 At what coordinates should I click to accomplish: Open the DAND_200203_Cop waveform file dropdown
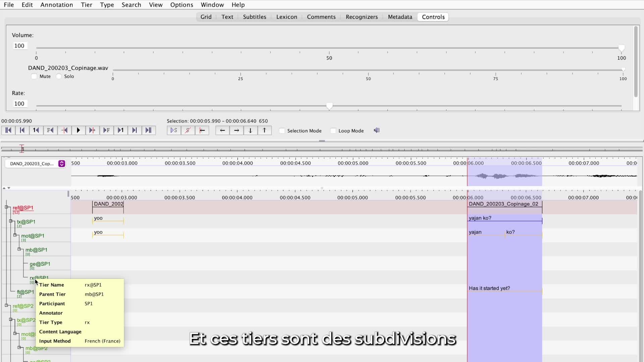(61, 164)
